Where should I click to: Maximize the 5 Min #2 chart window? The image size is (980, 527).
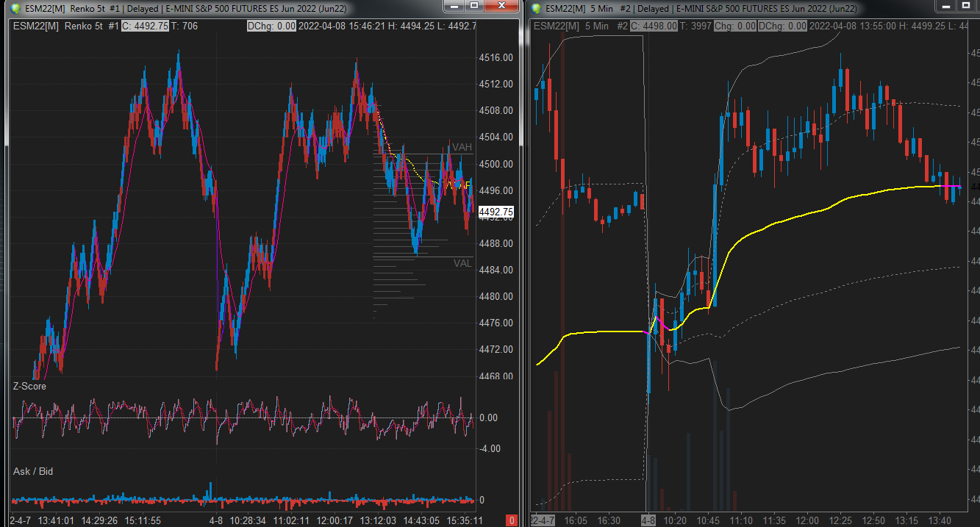pos(966,7)
